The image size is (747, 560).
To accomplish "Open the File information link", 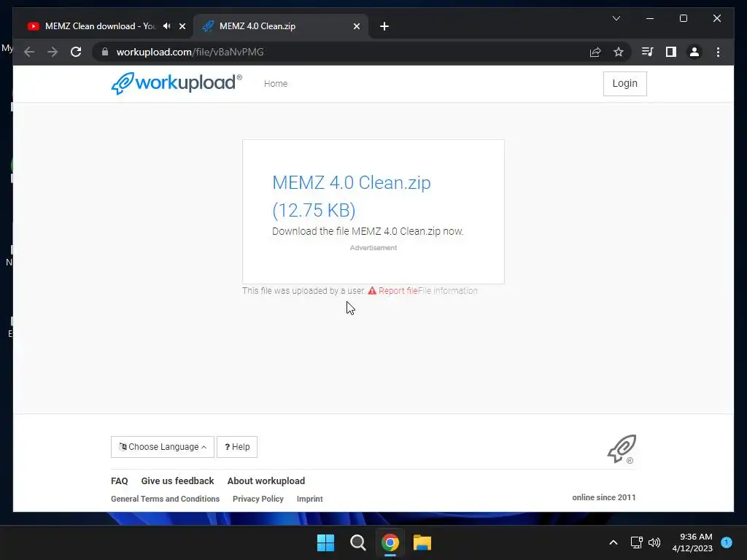I will tap(448, 290).
